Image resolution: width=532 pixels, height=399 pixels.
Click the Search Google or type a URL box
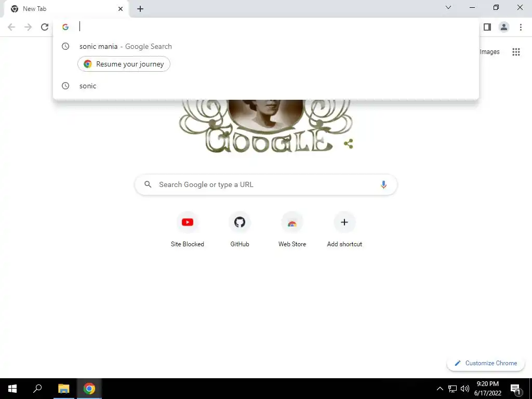click(265, 184)
